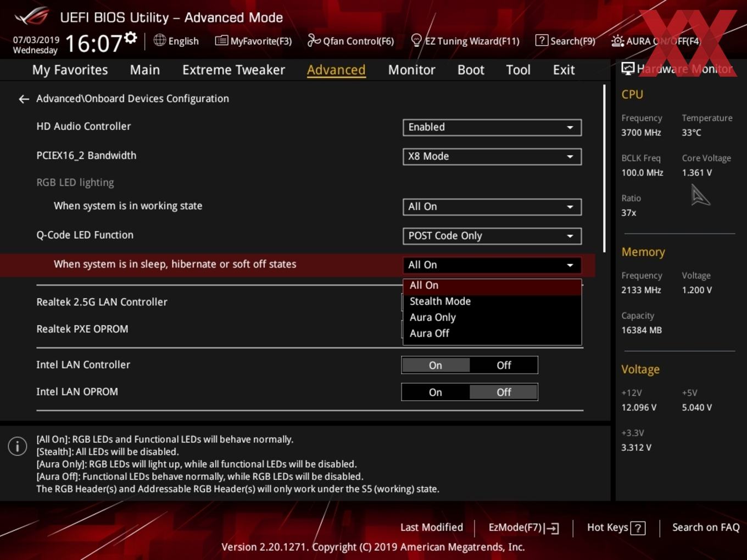The height and width of the screenshot is (560, 747).
Task: Open the Exit tab
Action: click(564, 70)
